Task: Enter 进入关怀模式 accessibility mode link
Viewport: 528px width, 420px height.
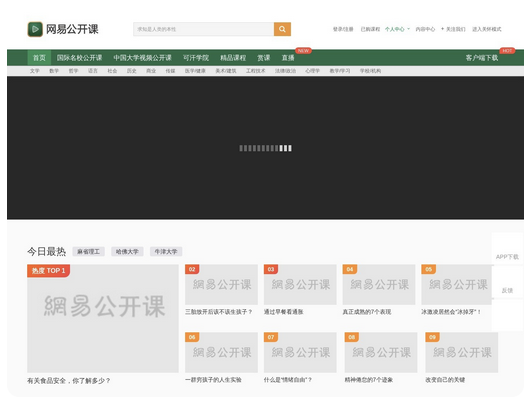Action: [487, 29]
